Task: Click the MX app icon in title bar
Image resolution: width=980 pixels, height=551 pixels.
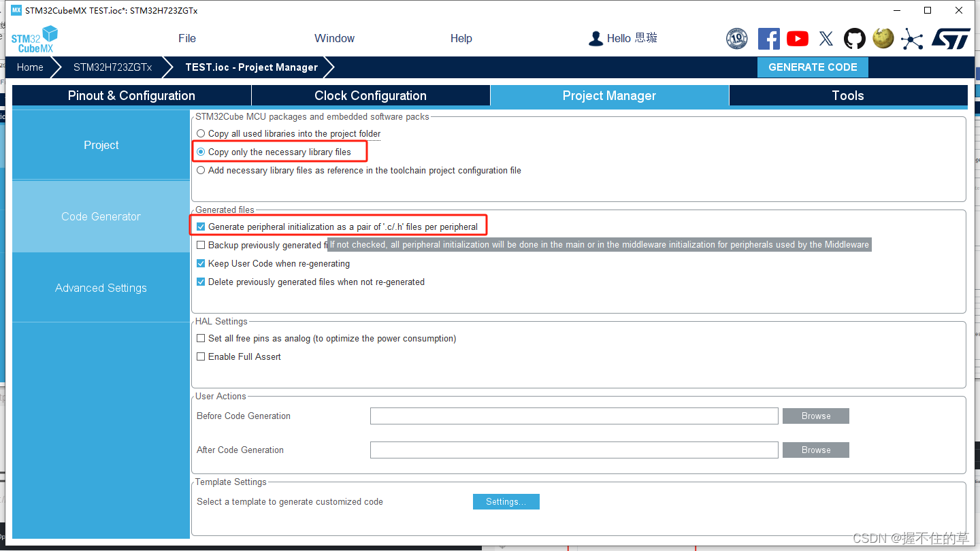Action: pyautogui.click(x=16, y=10)
